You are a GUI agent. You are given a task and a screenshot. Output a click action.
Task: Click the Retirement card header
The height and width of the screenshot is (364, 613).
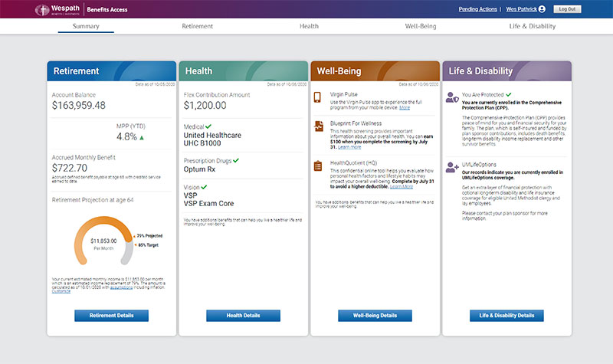coord(111,71)
